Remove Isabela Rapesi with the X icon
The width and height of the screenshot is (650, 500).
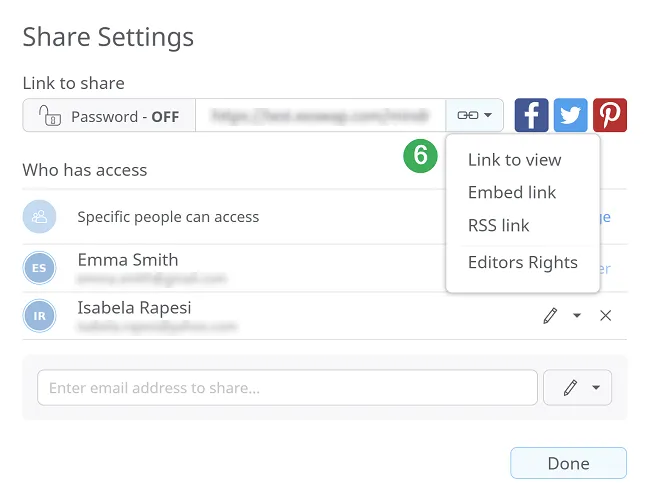click(x=605, y=316)
